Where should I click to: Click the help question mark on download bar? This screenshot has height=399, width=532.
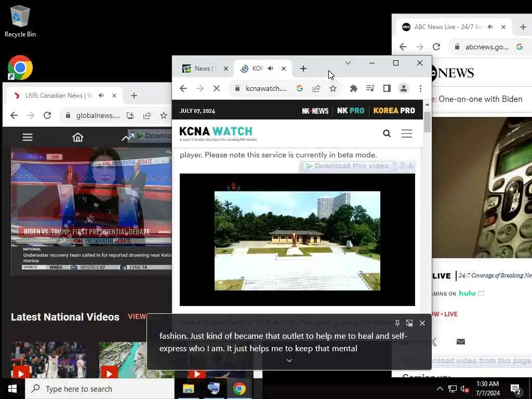coord(402,165)
